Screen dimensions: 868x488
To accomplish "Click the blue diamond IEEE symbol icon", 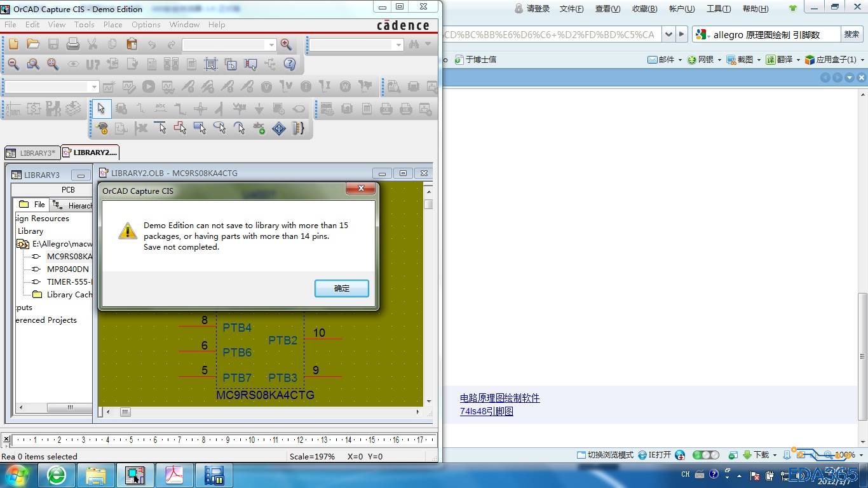I will coord(279,128).
